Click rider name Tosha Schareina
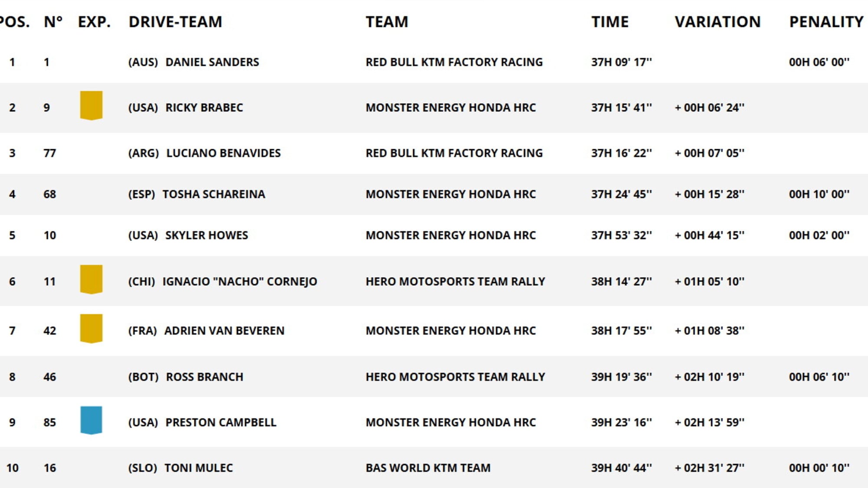The image size is (868, 488). 214,194
